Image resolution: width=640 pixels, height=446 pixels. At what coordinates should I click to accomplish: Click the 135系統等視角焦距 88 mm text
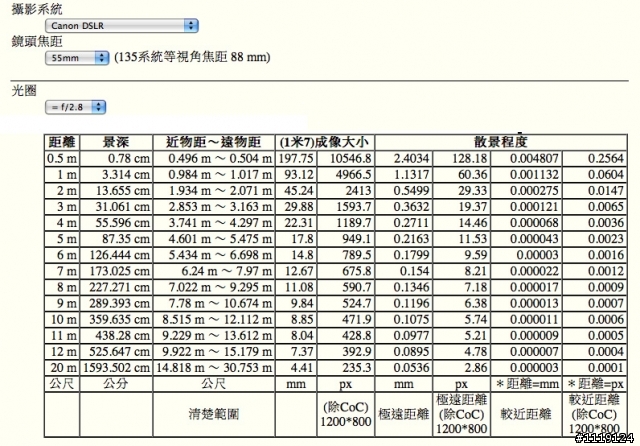click(x=192, y=57)
